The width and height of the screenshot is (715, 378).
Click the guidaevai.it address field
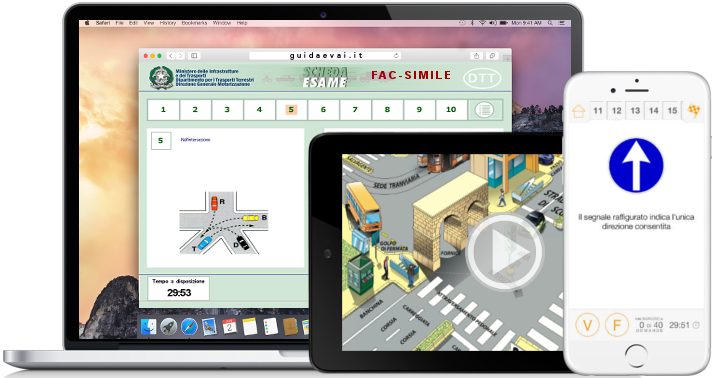pos(326,56)
